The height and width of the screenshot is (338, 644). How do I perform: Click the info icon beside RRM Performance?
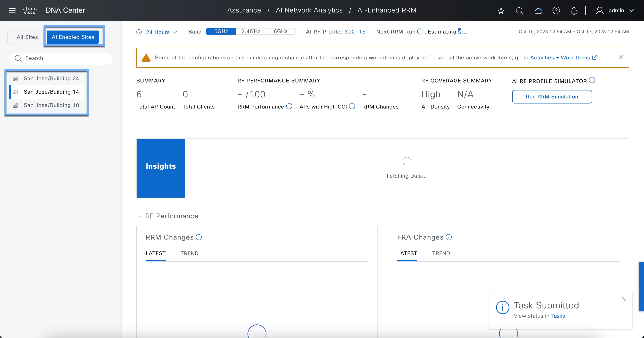289,106
